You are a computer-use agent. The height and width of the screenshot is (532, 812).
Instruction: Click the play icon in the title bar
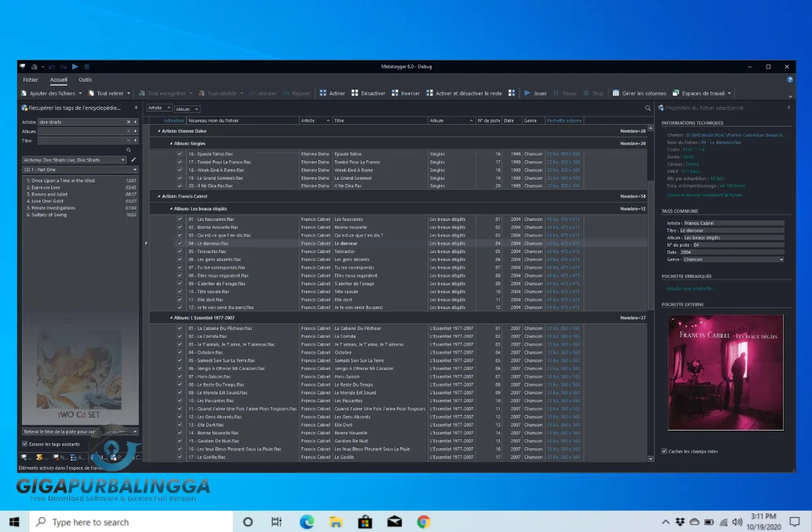pyautogui.click(x=75, y=67)
